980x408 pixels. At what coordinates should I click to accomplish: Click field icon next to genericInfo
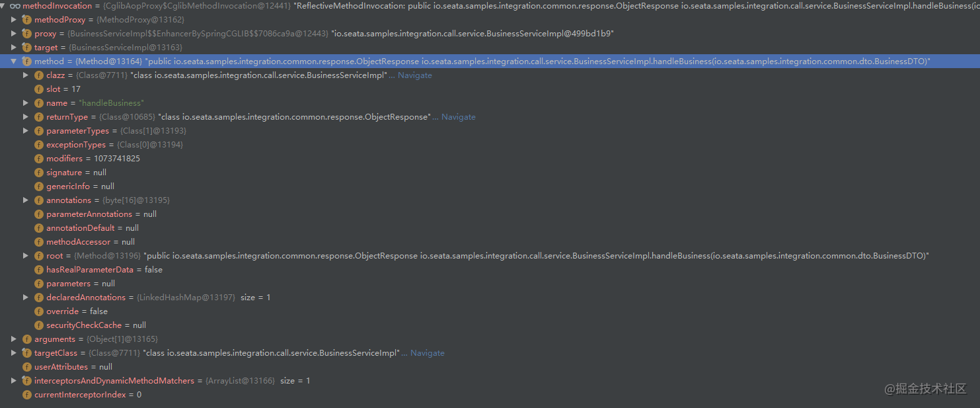[38, 186]
